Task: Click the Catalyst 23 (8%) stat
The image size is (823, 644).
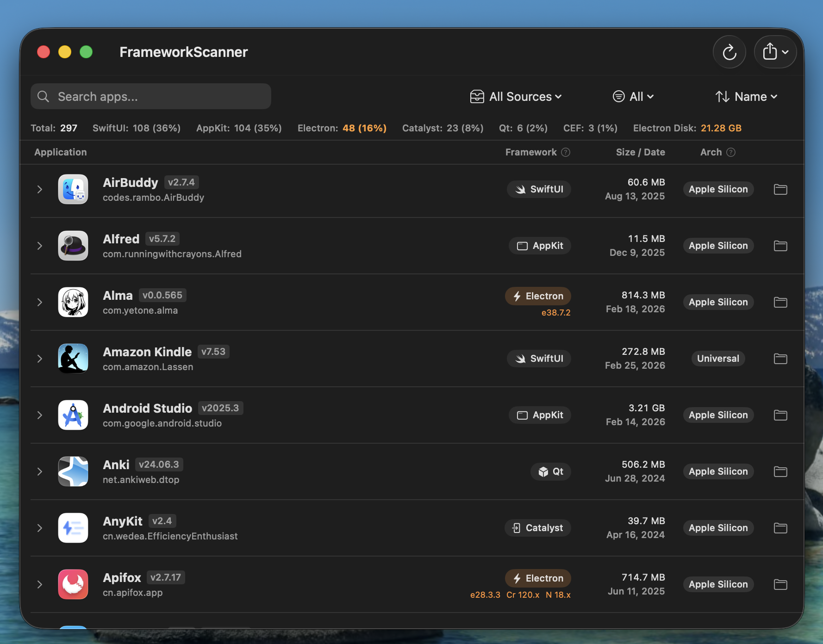Action: tap(443, 128)
